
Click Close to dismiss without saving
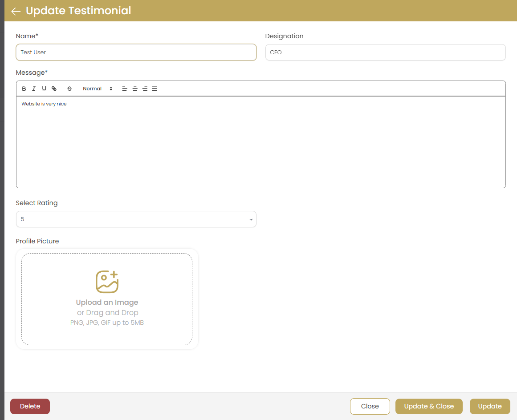coord(370,406)
